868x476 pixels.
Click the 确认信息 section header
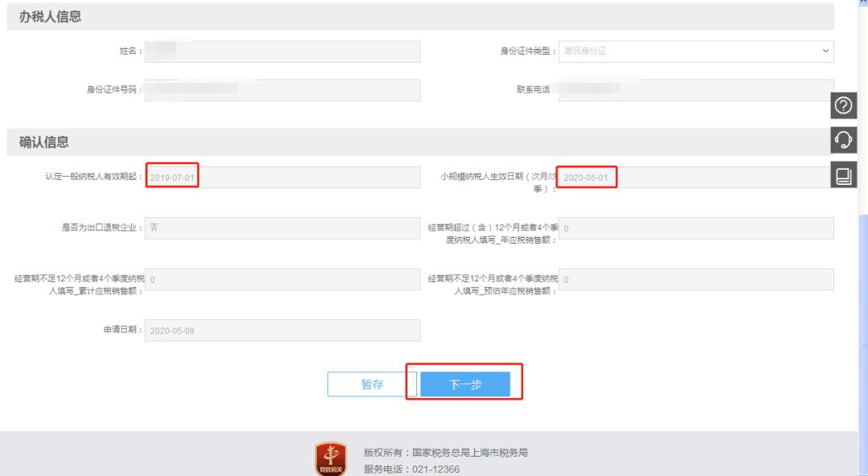420,142
